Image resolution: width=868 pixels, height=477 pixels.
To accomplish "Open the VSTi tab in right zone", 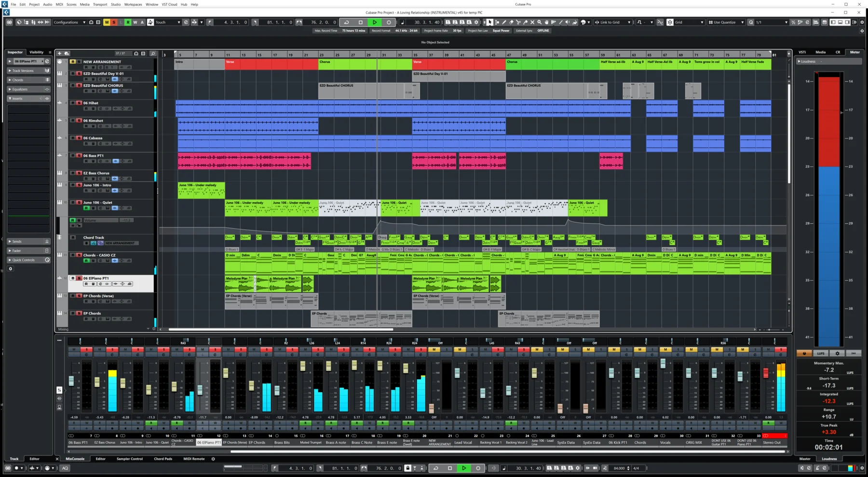I will [x=802, y=52].
